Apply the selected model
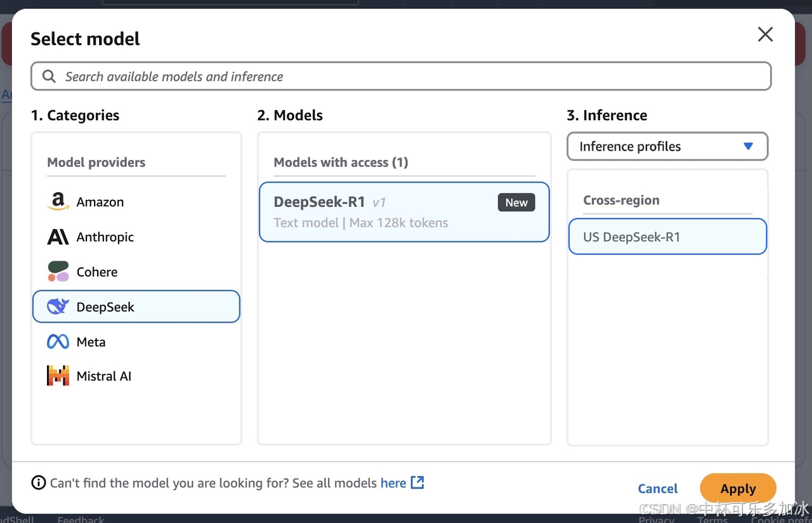The height and width of the screenshot is (523, 812). point(738,488)
